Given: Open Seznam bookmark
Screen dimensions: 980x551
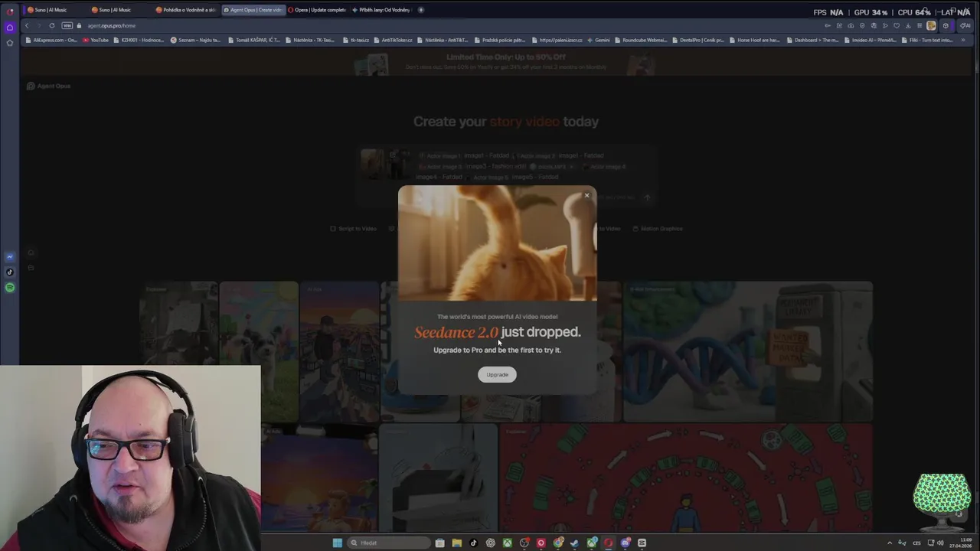Looking at the screenshot, I should (x=195, y=40).
